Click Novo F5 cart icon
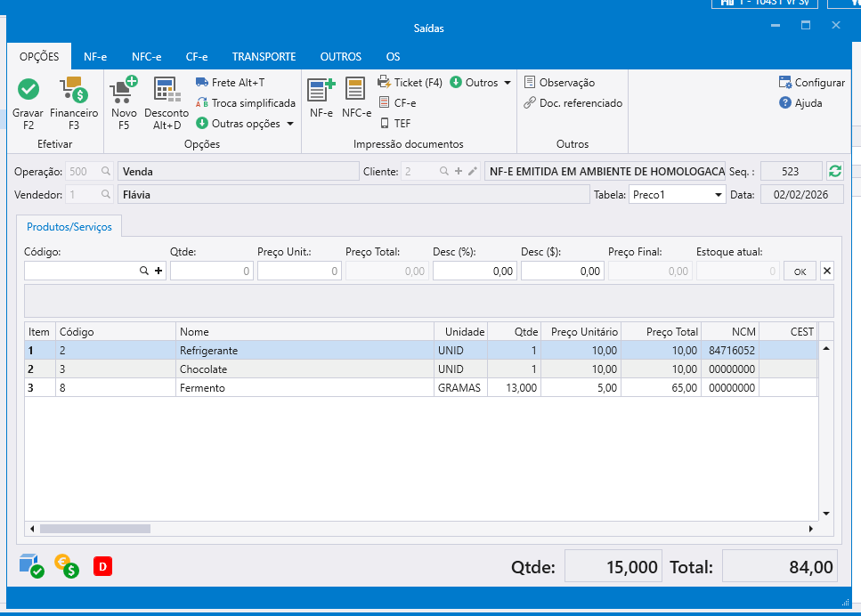The height and width of the screenshot is (616, 861). [x=124, y=90]
